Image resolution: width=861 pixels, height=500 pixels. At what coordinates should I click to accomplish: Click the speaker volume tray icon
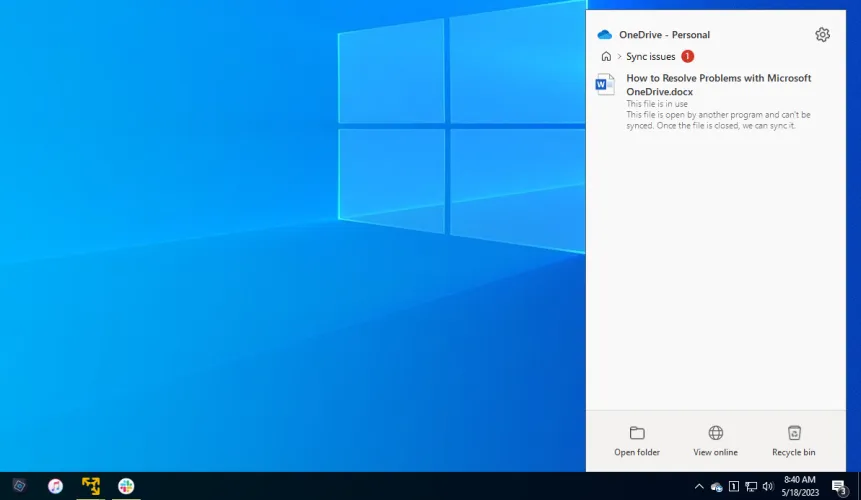[x=768, y=487]
